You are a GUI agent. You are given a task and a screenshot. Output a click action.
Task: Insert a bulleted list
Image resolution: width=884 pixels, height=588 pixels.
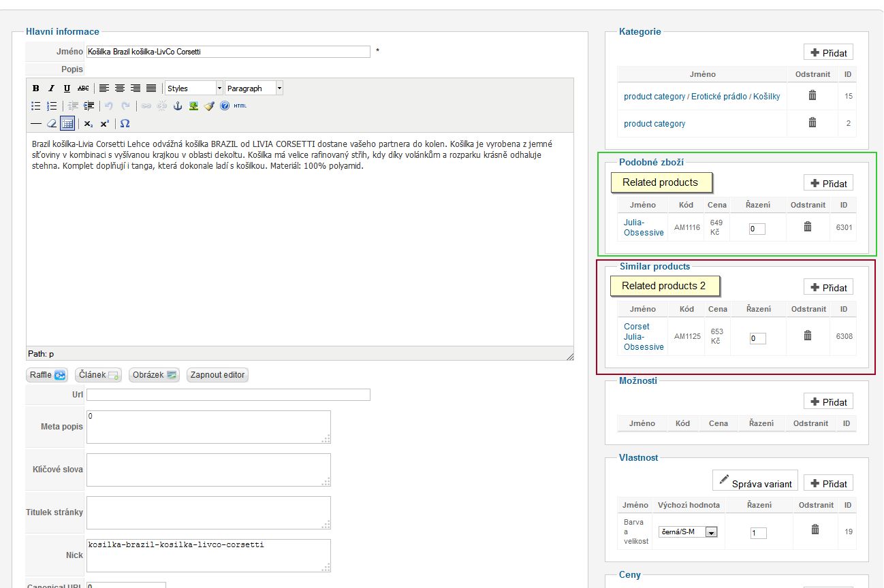pos(35,106)
